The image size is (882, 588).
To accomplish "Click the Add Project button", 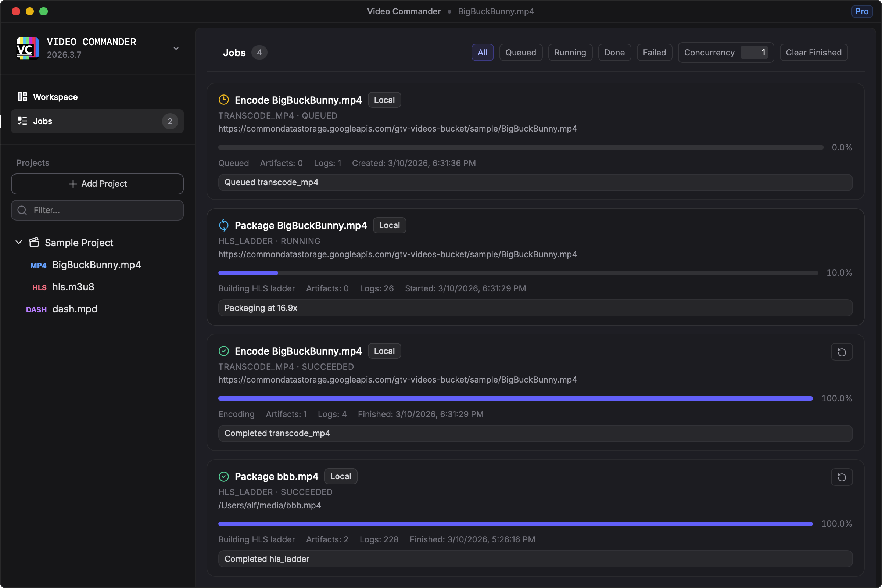I will tap(97, 184).
